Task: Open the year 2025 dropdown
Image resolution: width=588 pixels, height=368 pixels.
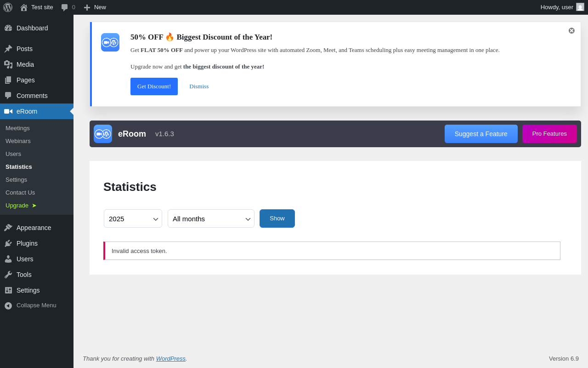Action: 133,218
